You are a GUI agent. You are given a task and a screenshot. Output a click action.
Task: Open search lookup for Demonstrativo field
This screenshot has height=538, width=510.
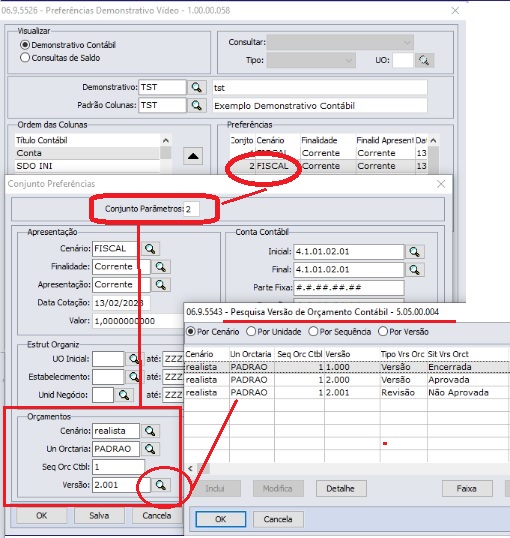[x=197, y=87]
